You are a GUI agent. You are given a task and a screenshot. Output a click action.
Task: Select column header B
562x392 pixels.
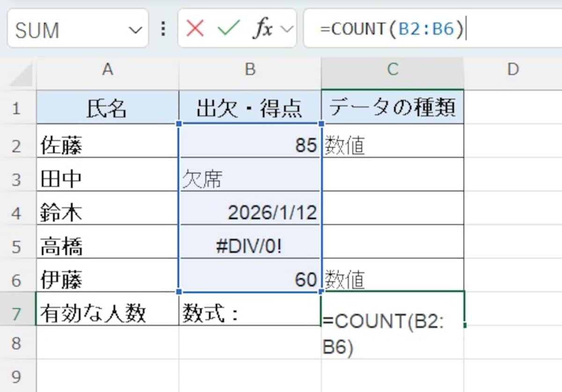pyautogui.click(x=250, y=70)
